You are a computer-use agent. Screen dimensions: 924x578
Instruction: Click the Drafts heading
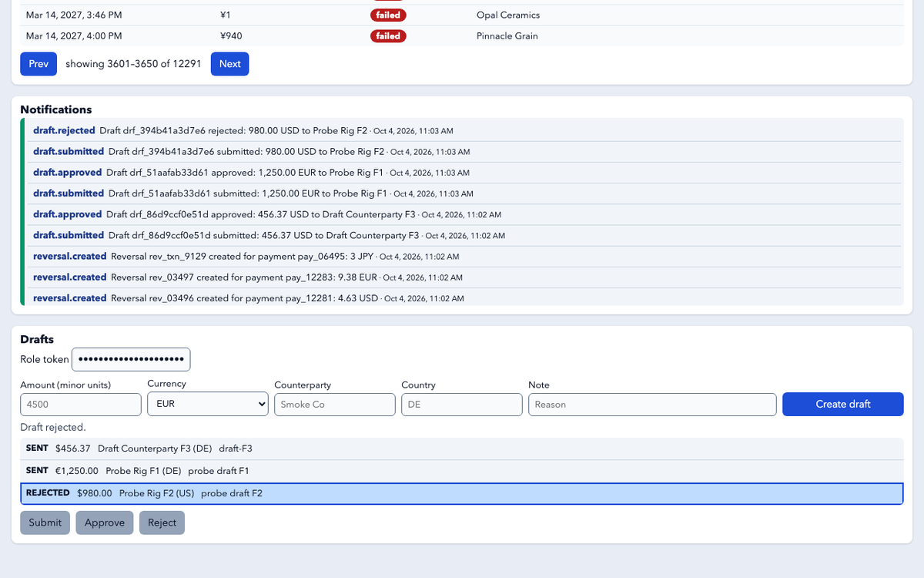[x=37, y=339]
